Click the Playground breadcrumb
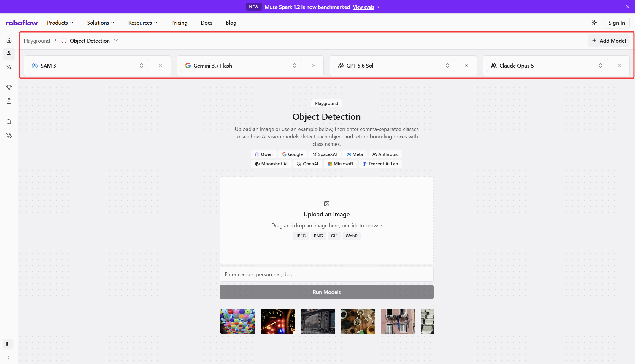Screen dimensions: 635x364 click(x=37, y=41)
